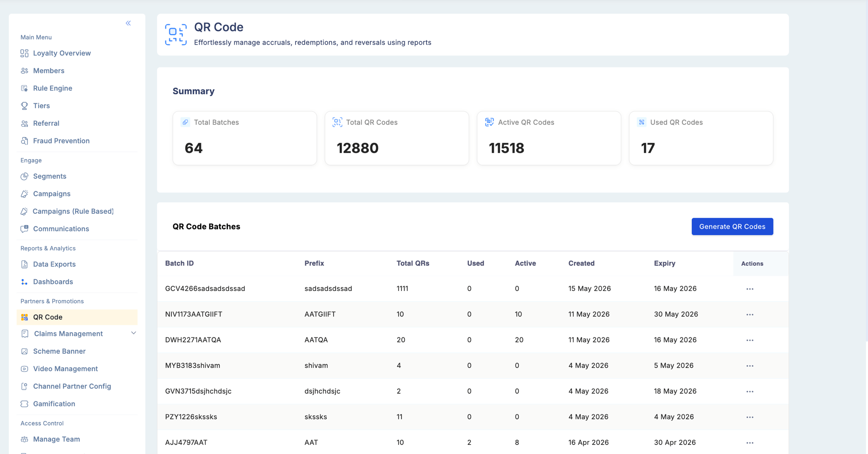Click the Rule Engine icon
Viewport: 868px width, 454px height.
coord(24,88)
